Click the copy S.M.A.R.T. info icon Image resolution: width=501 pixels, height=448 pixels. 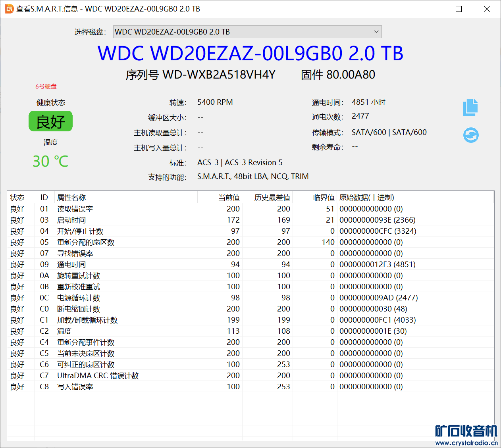tap(470, 107)
